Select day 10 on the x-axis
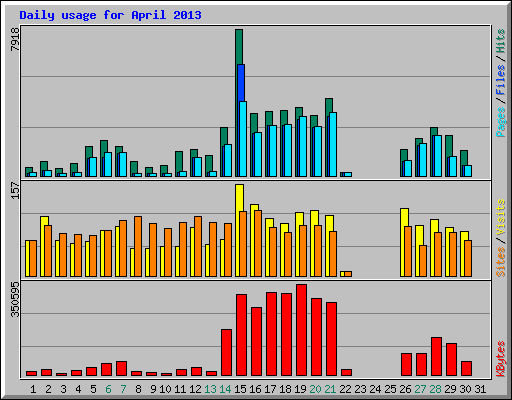Image resolution: width=512 pixels, height=400 pixels. [x=165, y=389]
